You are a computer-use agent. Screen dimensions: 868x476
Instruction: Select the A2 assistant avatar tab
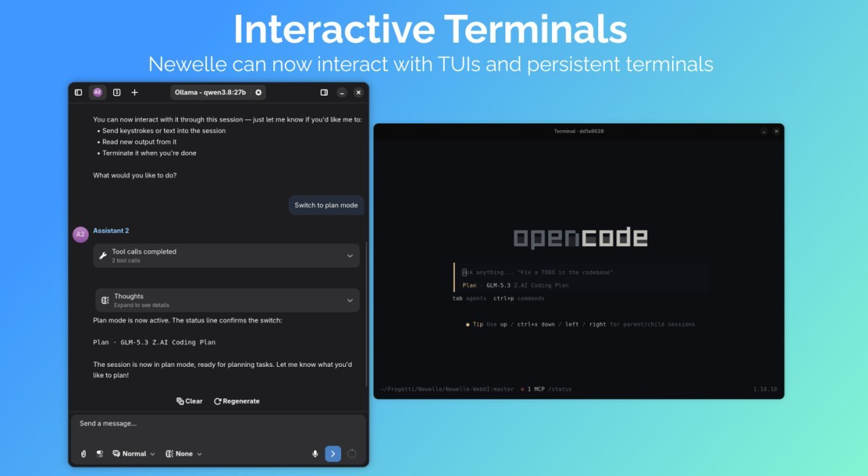click(x=98, y=92)
